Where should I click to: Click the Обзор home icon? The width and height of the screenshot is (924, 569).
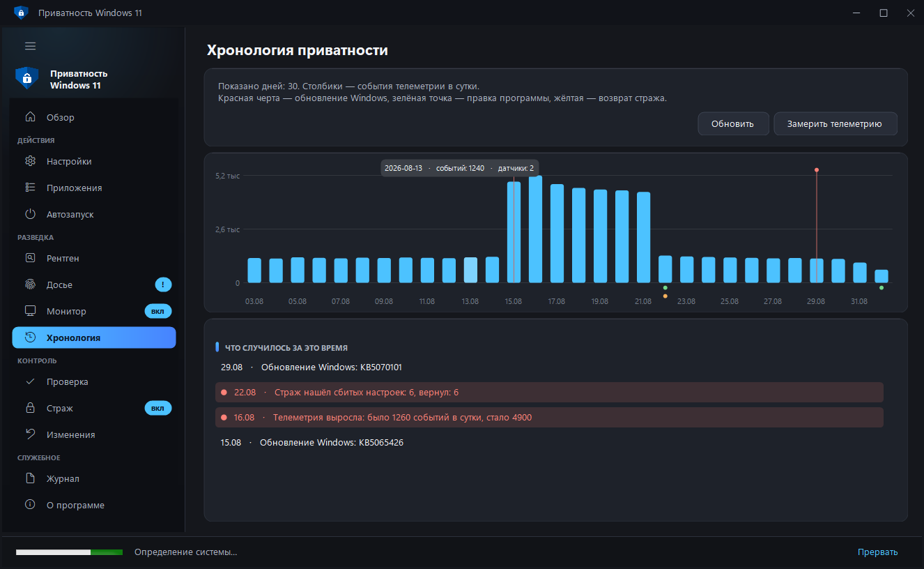point(30,117)
